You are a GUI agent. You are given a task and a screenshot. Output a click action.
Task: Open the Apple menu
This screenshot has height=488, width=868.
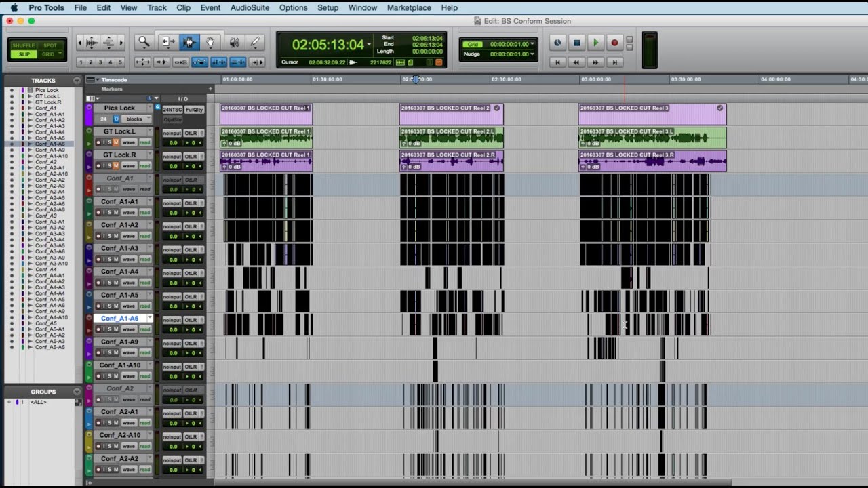(14, 7)
